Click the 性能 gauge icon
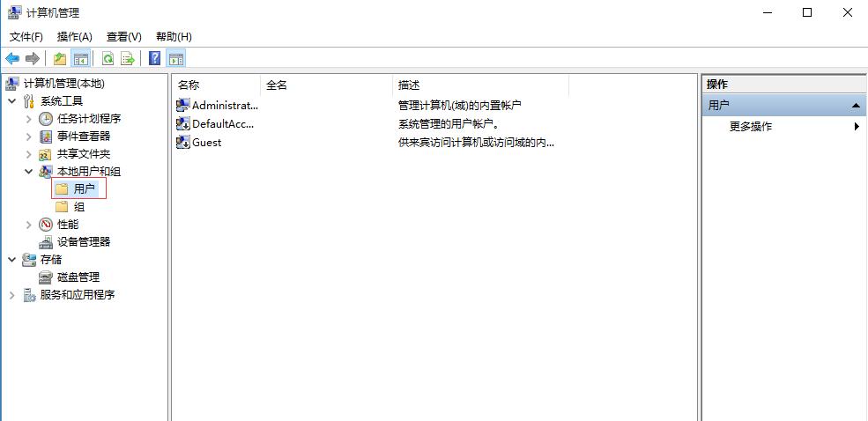 point(46,225)
